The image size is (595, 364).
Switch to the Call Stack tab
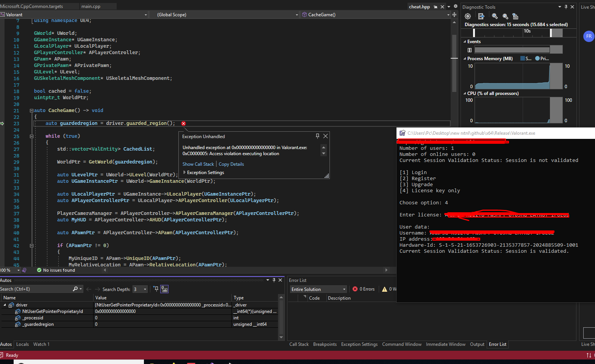point(299,344)
